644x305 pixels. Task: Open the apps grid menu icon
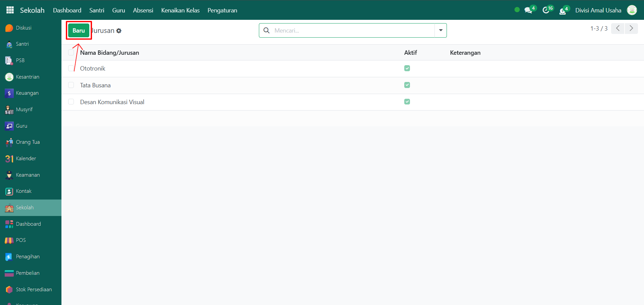click(x=10, y=10)
